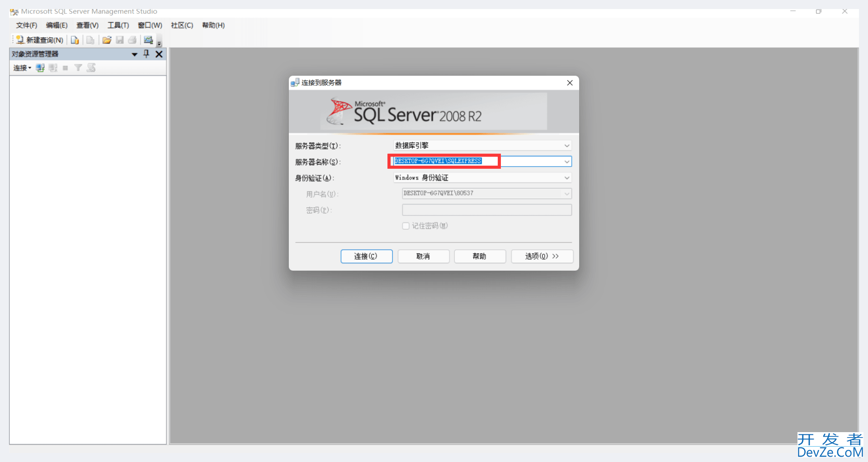Close the Management Studio window
Image resolution: width=868 pixels, height=462 pixels.
pyautogui.click(x=844, y=11)
